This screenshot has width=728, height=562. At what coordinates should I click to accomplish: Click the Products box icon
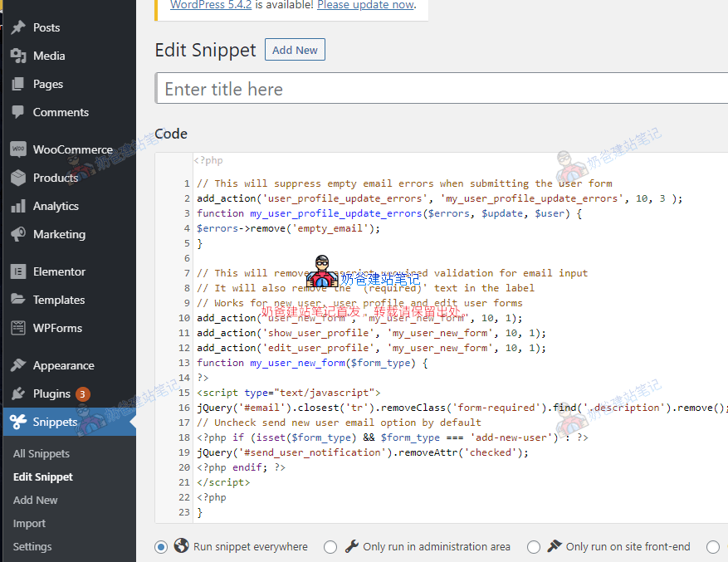click(x=18, y=178)
